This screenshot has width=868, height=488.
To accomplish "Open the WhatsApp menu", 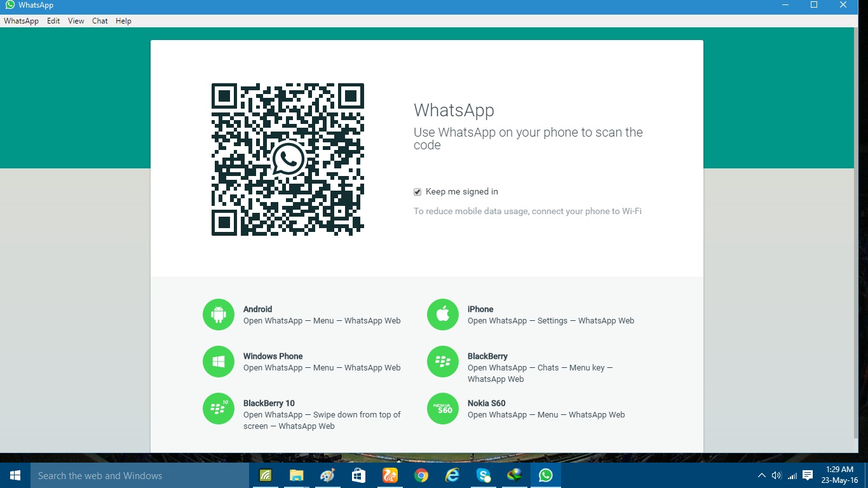I will point(21,21).
